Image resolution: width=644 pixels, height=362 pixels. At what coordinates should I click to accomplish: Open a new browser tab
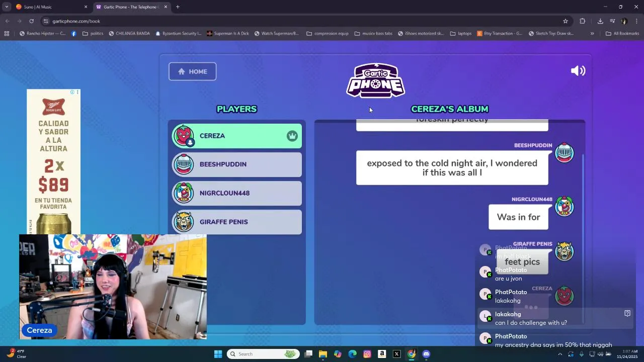click(x=178, y=7)
